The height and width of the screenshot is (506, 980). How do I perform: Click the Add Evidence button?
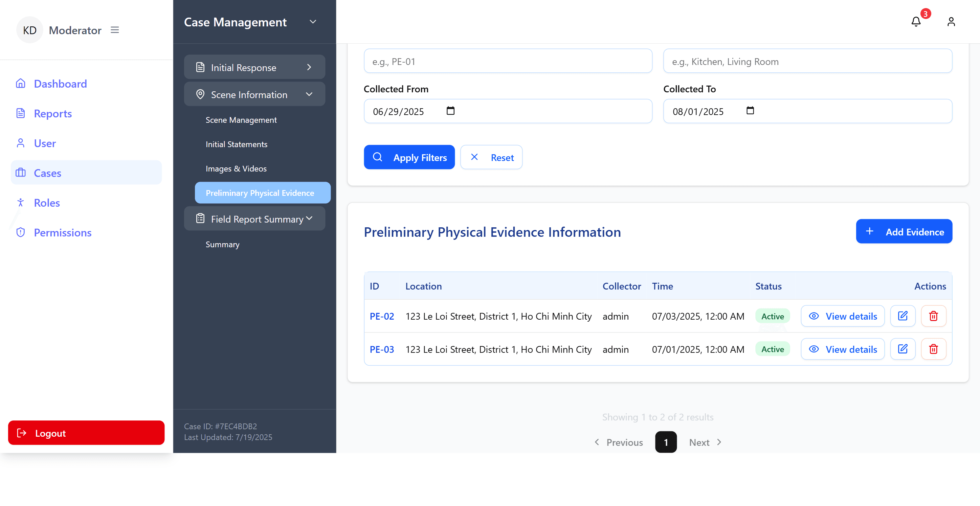[904, 231]
